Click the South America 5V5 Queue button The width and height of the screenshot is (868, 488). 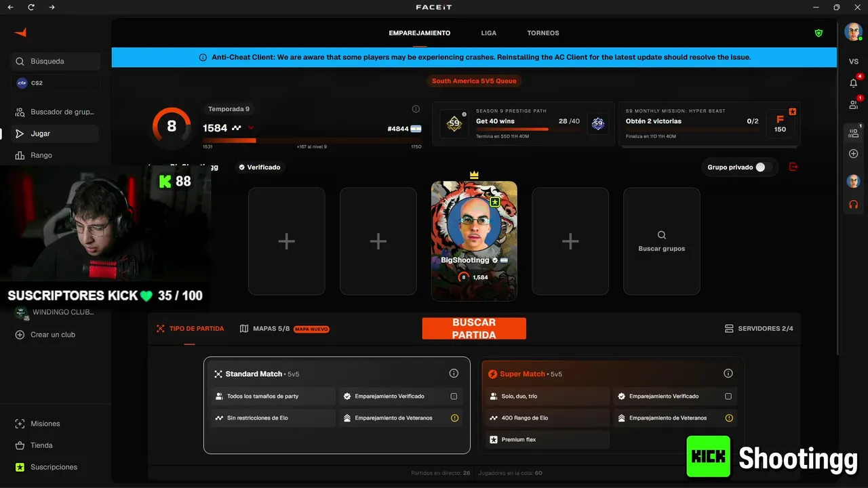click(x=474, y=81)
